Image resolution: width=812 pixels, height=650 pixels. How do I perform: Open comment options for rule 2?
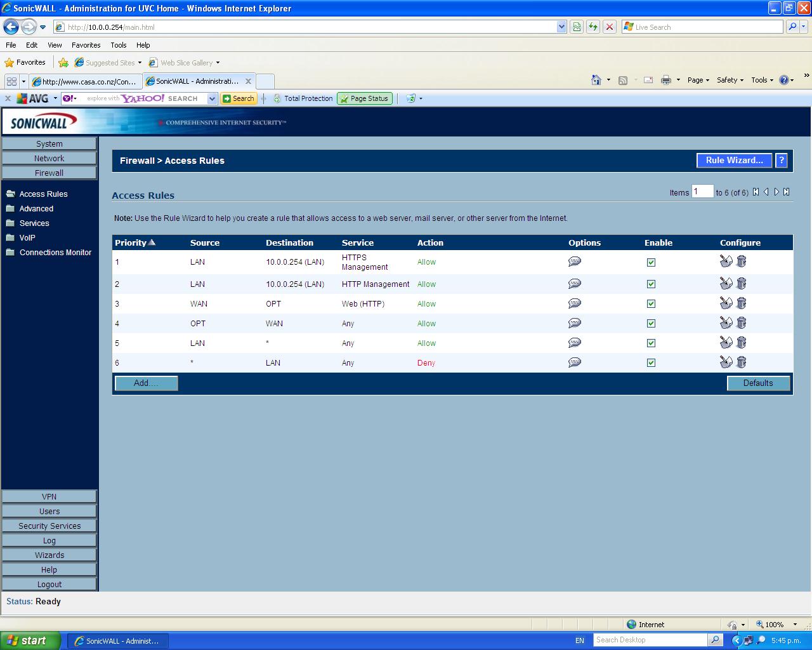575,284
